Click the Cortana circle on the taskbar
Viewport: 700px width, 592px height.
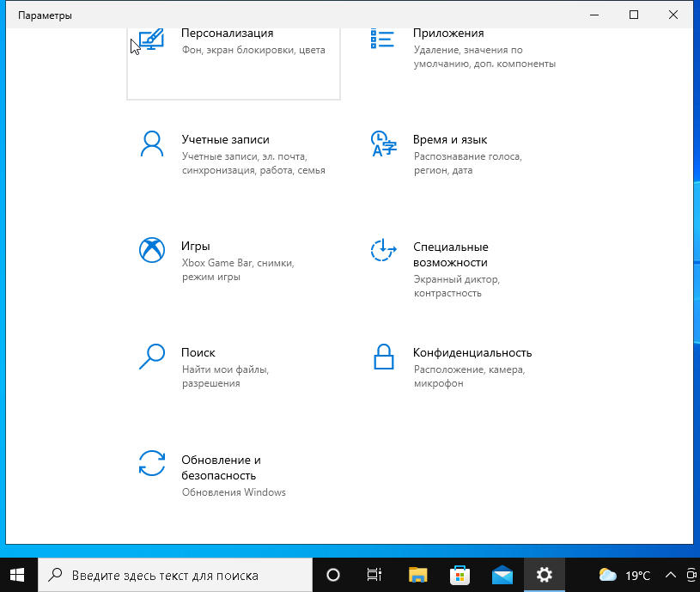(x=333, y=575)
